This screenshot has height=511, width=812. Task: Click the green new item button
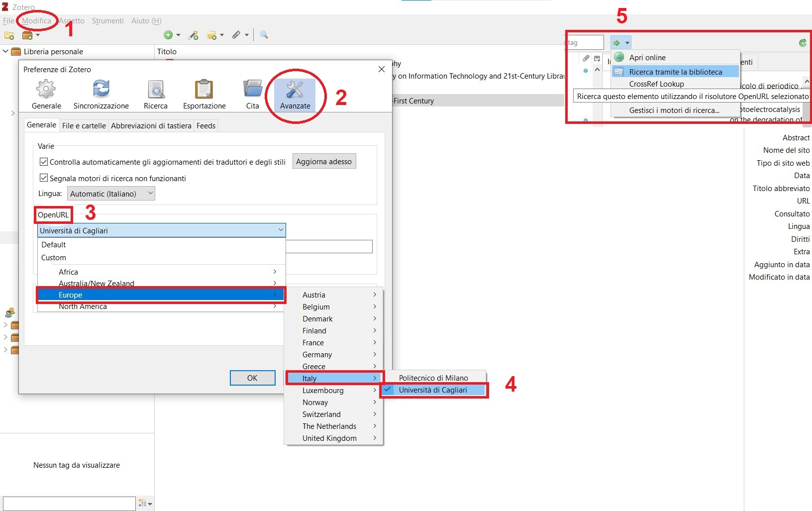pos(168,35)
